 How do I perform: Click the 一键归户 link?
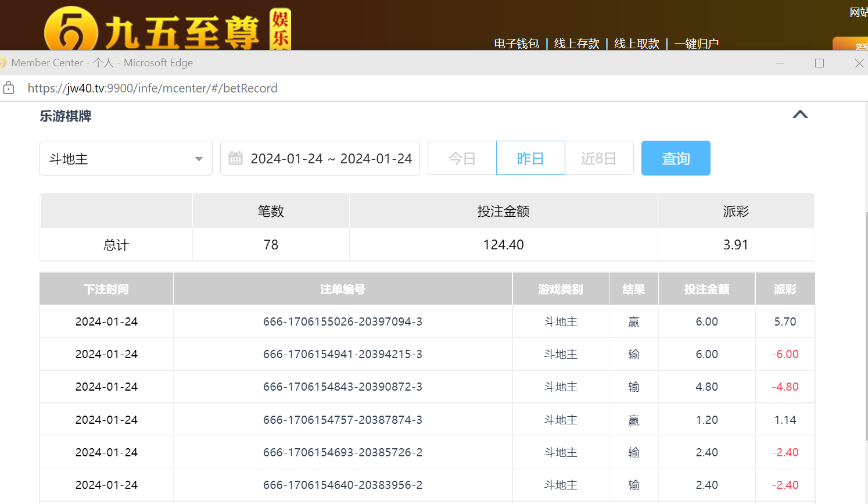[696, 44]
